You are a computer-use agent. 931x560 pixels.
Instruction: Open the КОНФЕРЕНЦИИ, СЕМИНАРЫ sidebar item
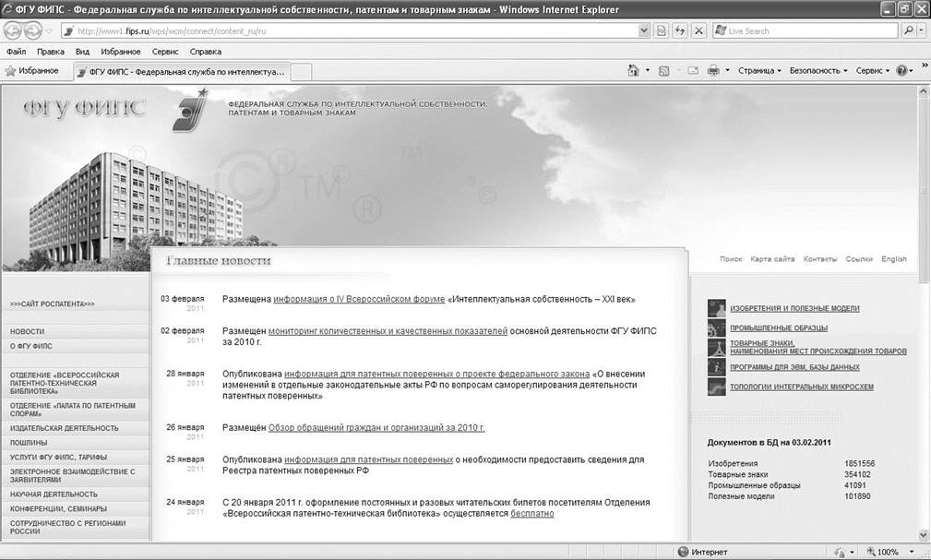tap(58, 509)
